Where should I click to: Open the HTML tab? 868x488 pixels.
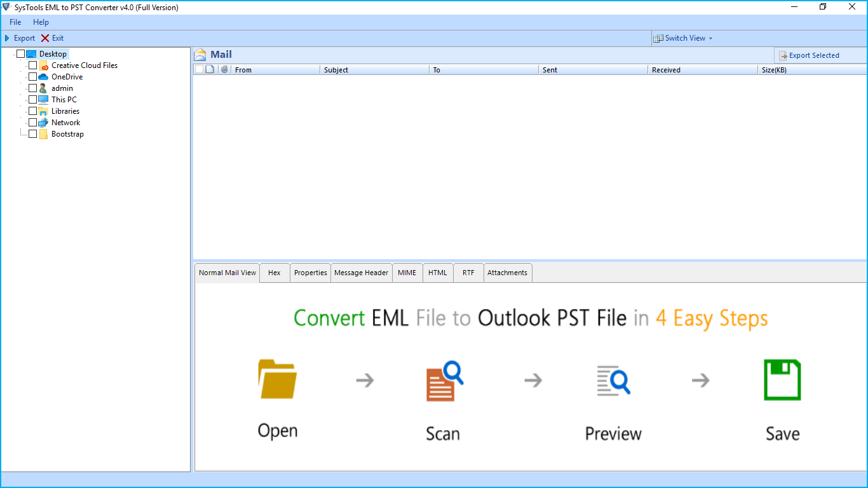pos(438,273)
